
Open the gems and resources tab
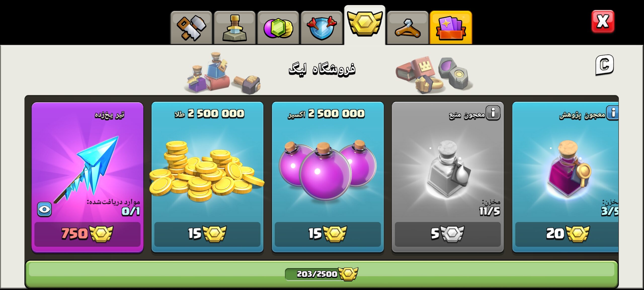pyautogui.click(x=278, y=28)
